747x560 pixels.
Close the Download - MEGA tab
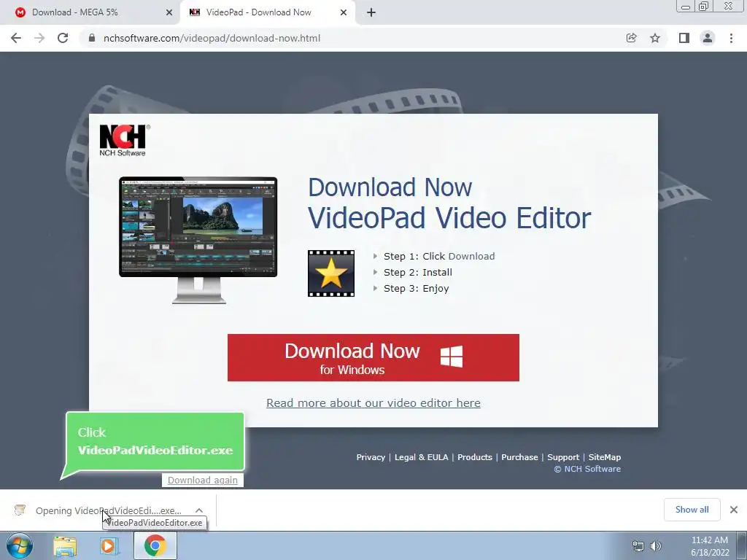pyautogui.click(x=169, y=12)
